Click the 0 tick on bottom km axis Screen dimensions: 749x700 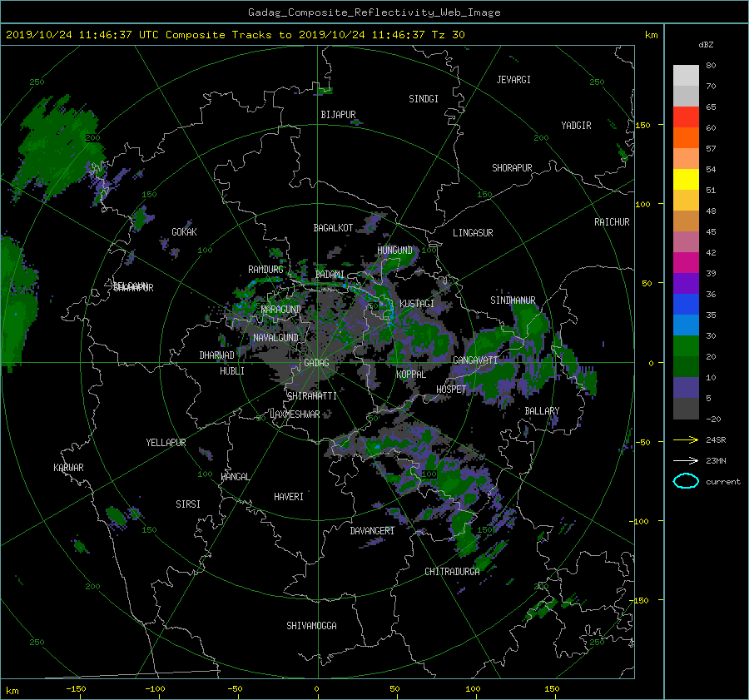click(x=317, y=689)
